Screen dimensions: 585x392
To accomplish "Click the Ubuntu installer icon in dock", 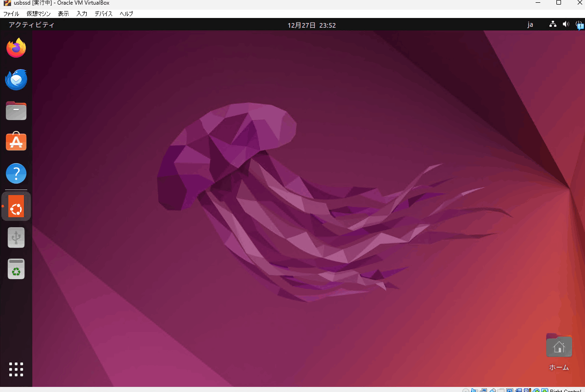I will (x=16, y=206).
